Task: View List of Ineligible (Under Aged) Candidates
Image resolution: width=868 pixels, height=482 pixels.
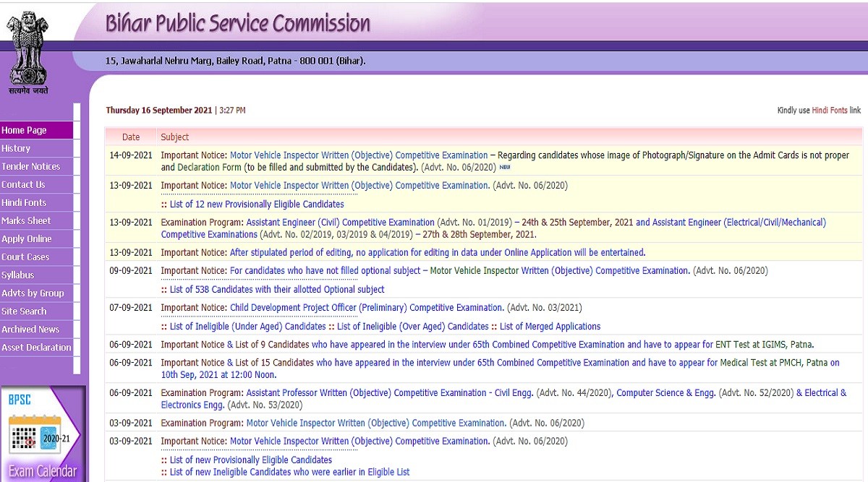Action: pos(247,327)
